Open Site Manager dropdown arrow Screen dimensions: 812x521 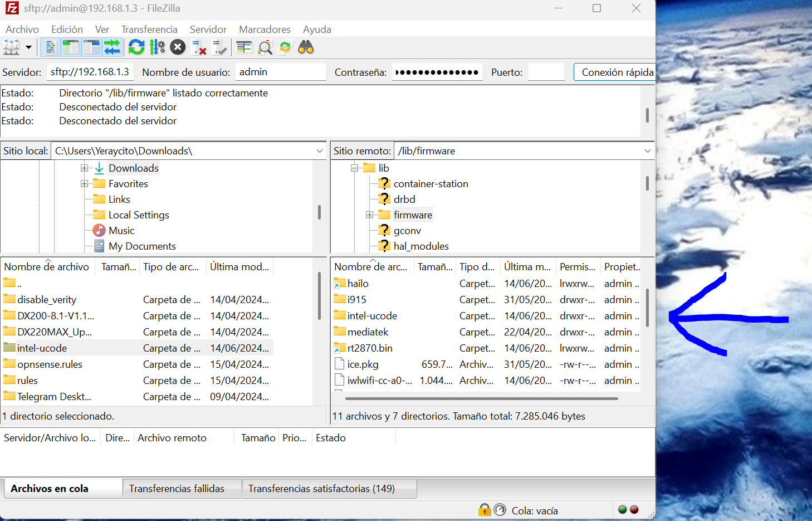point(28,48)
